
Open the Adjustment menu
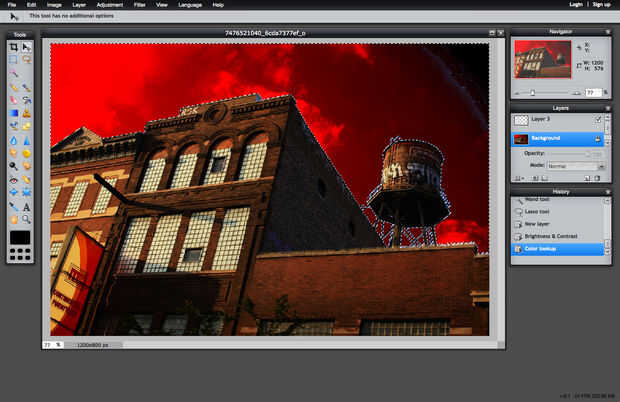click(110, 5)
